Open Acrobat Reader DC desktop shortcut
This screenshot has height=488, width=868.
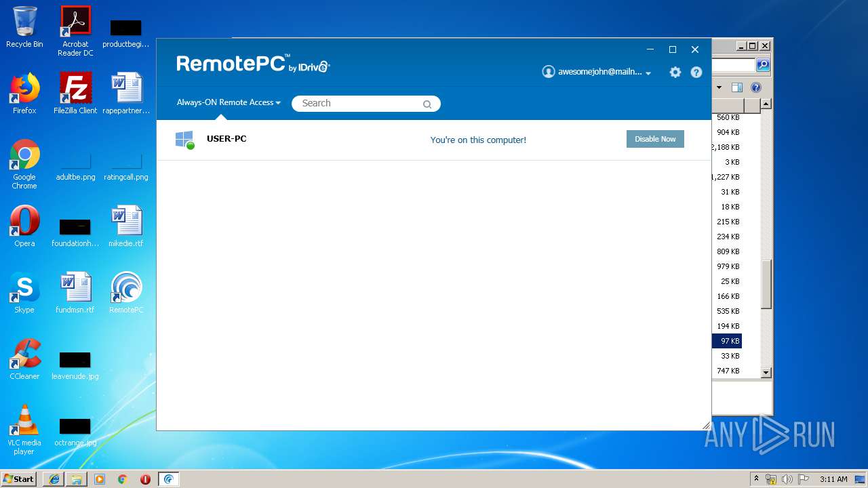click(x=75, y=30)
